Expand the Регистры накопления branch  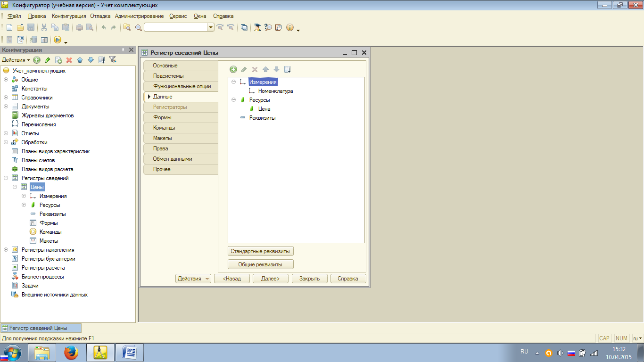tap(6, 250)
